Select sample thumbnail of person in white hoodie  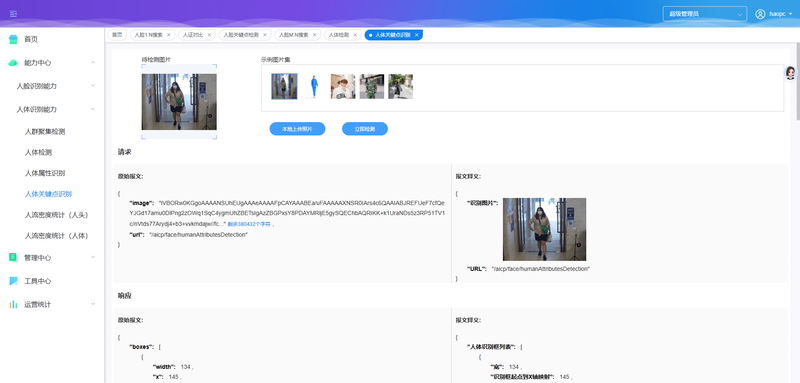pos(343,86)
